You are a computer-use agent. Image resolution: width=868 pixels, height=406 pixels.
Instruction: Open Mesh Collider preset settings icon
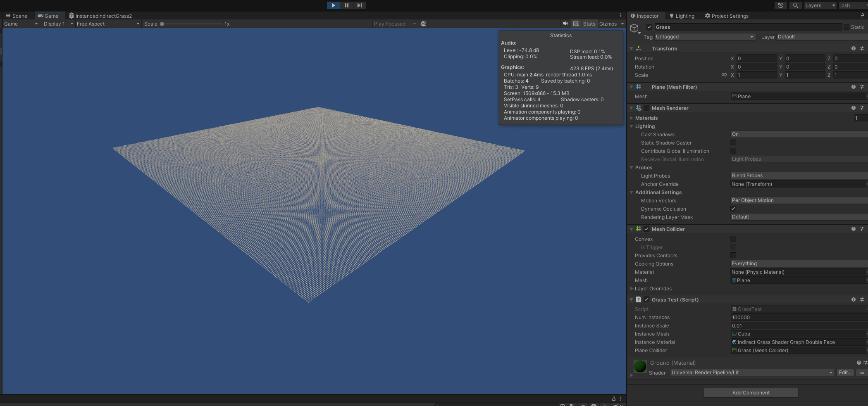click(x=862, y=229)
